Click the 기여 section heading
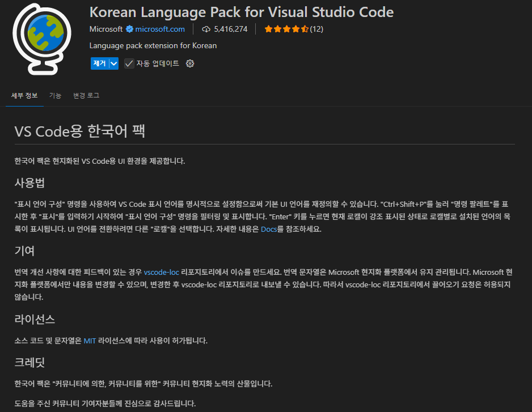 (24, 251)
